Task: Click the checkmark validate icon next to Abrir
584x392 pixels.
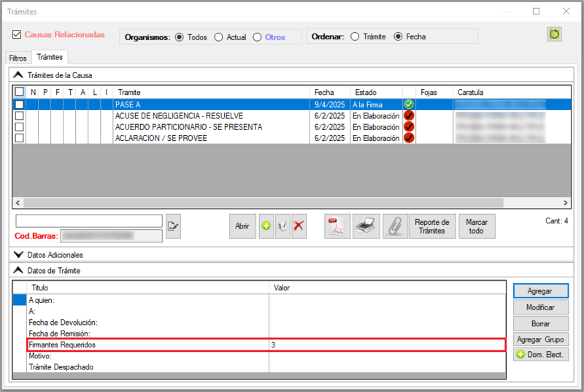Action: point(283,226)
